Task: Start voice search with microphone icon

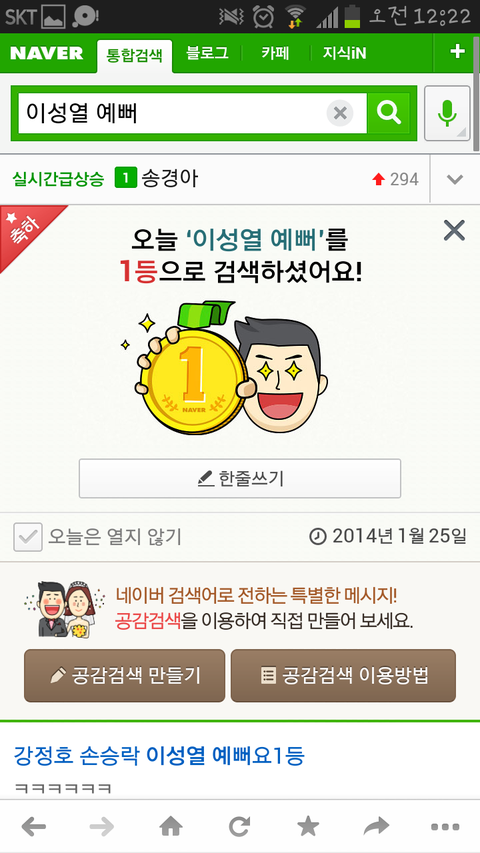Action: [x=447, y=113]
